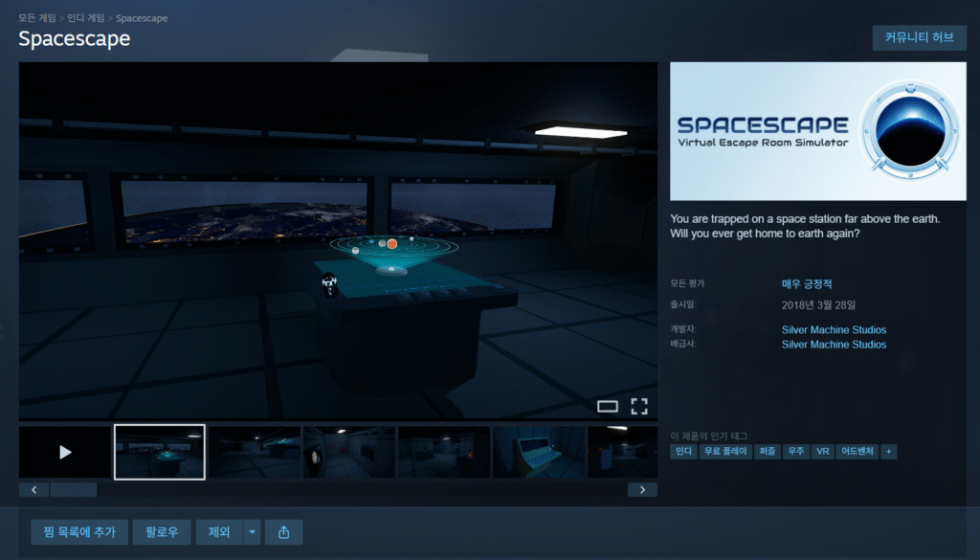Add Spacescape to the wishlist (찜 목록에 추가)

[79, 531]
